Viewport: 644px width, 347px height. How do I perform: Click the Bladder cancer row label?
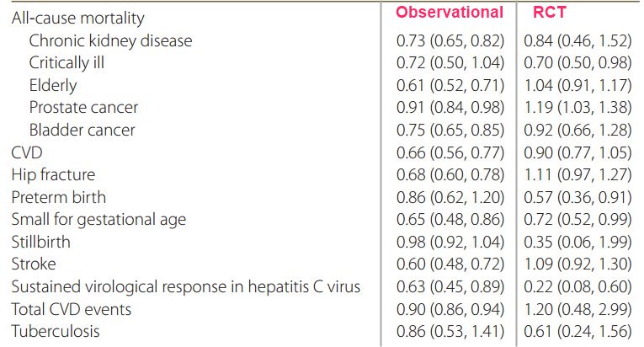point(82,130)
